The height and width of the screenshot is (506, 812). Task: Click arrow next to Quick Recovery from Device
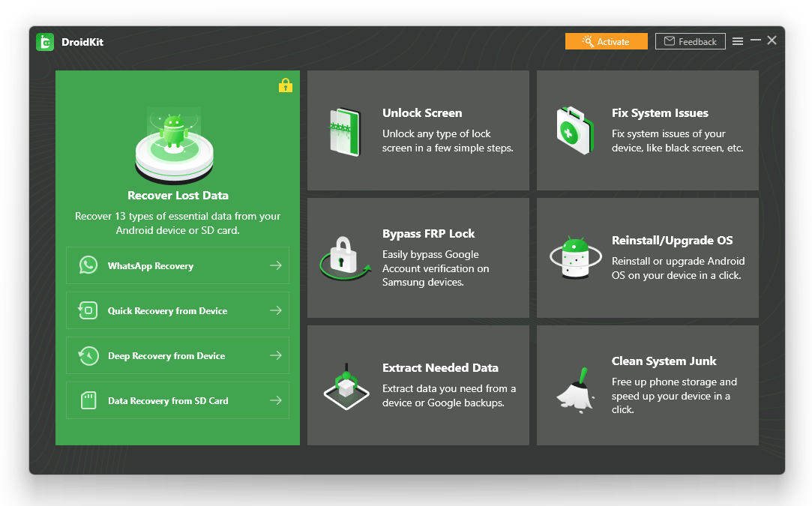tap(276, 310)
